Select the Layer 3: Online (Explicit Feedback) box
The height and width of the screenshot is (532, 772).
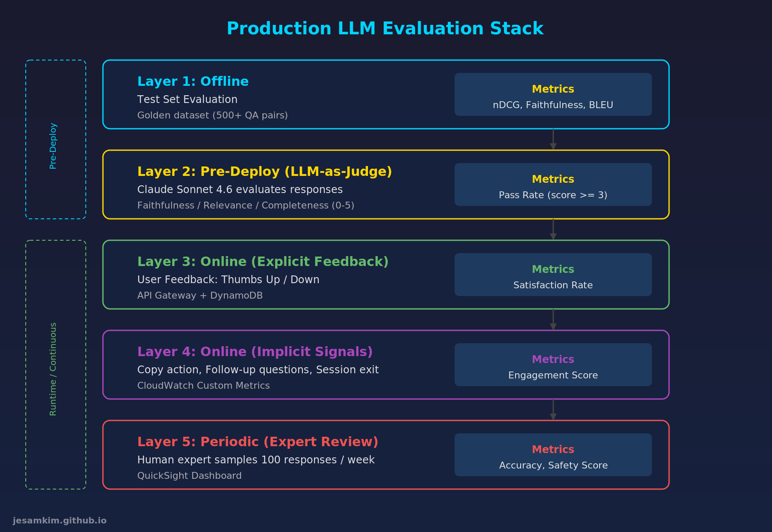tap(386, 275)
